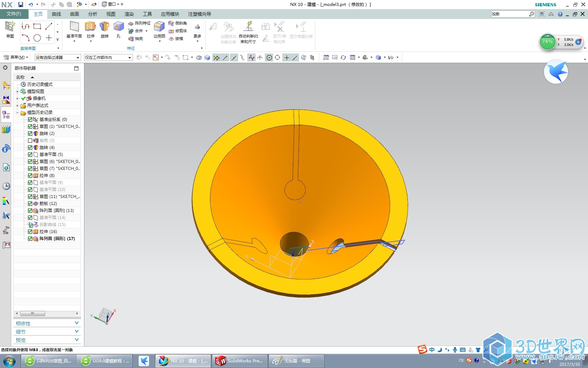Viewport: 588px width, 368px height.
Task: Toggle checkbox for 旋转 (2)
Action: coord(30,134)
